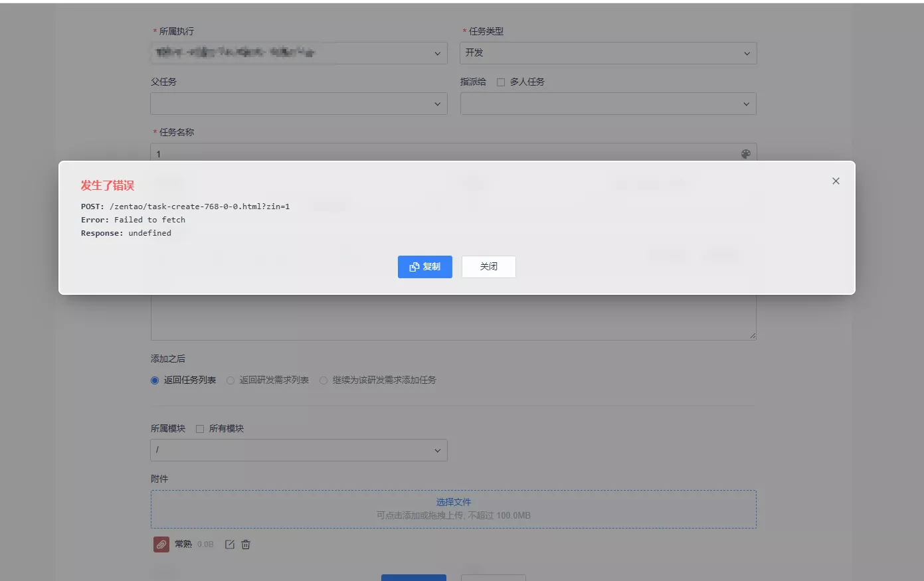Screen dimensions: 924x581
Task: Pick the 继续为该研发需求添加任务 radio option
Action: [x=323, y=380]
